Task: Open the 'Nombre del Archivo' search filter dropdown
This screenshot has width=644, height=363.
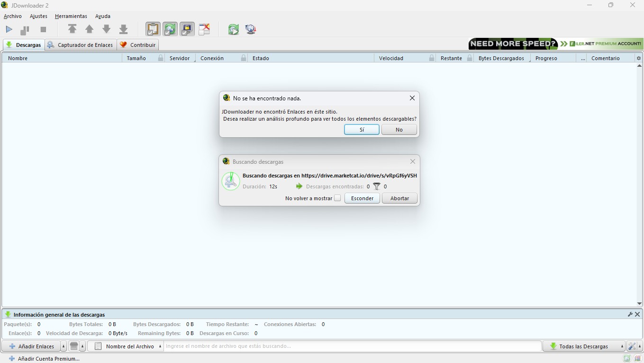Action: pos(160,346)
